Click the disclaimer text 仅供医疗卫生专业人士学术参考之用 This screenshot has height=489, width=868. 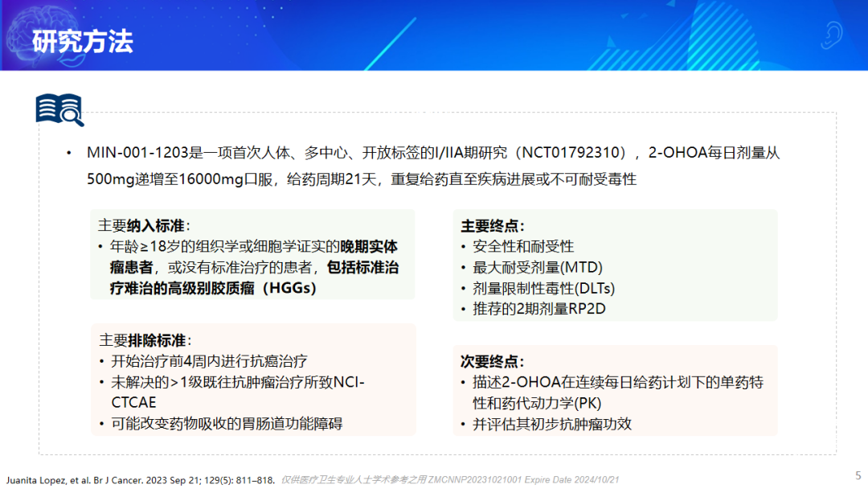(354, 479)
